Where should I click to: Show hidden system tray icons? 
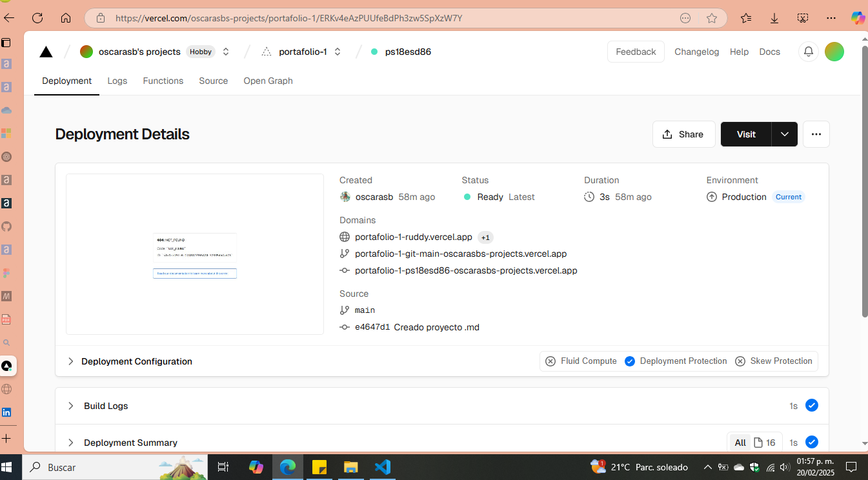click(708, 467)
